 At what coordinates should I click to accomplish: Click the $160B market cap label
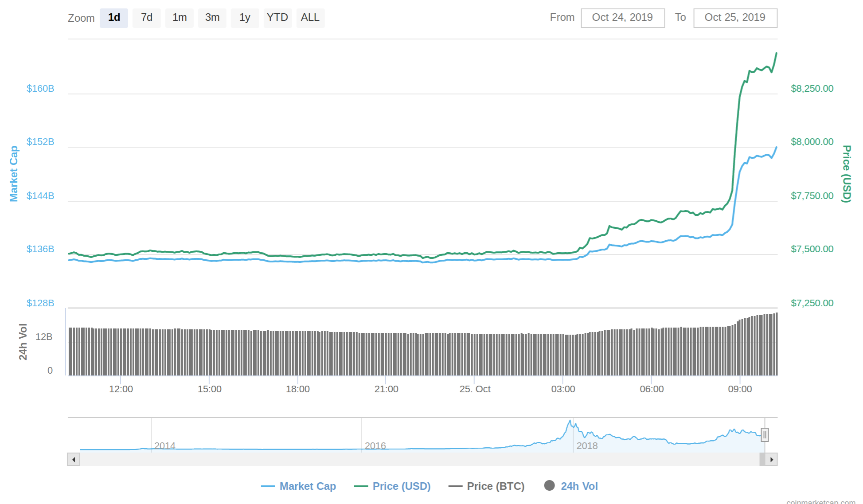40,89
